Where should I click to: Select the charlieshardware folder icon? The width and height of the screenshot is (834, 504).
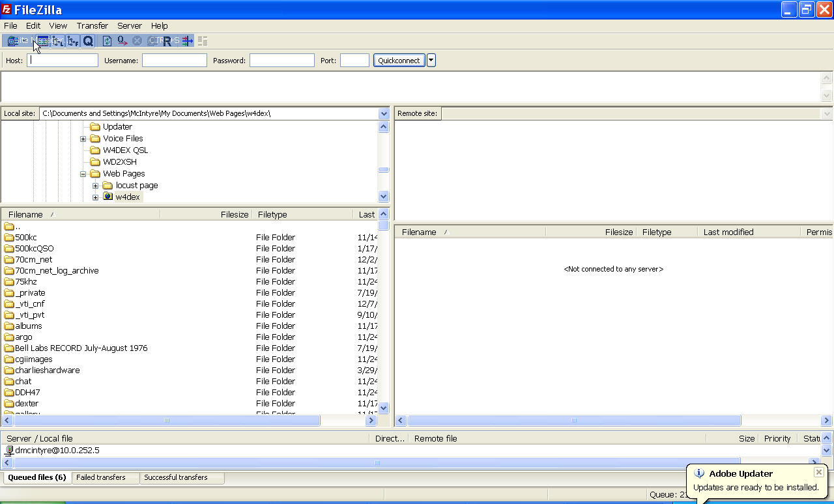tap(9, 370)
